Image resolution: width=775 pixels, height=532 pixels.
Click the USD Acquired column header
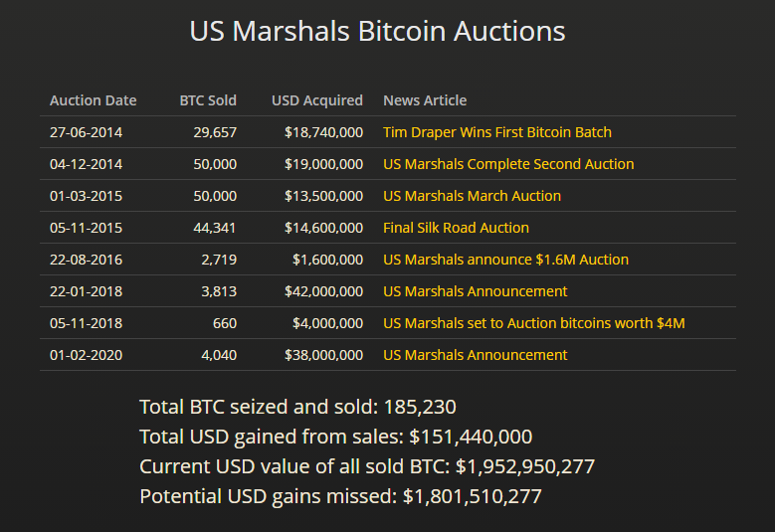(317, 100)
